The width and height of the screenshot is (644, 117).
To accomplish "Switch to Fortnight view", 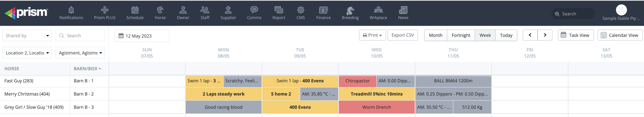I will click(461, 35).
